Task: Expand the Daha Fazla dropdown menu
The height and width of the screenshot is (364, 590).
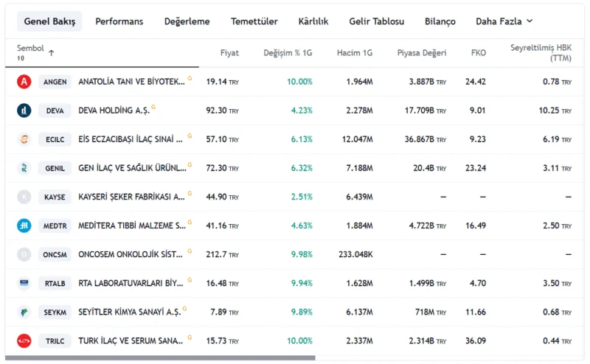Action: 504,21
